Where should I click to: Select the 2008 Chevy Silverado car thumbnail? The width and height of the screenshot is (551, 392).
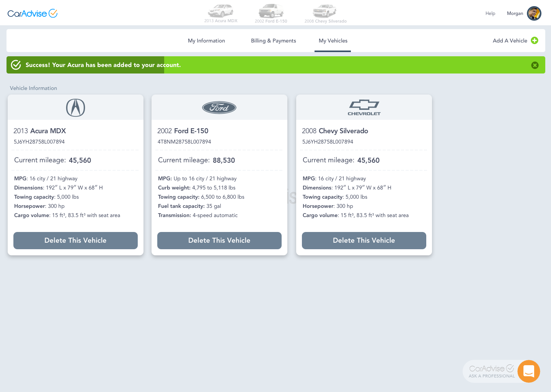tap(326, 13)
